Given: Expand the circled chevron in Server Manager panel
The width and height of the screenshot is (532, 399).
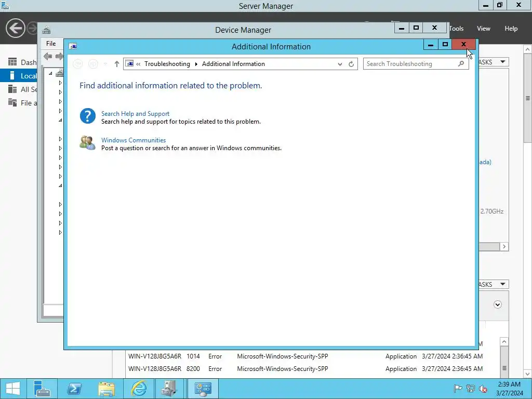Looking at the screenshot, I should [x=498, y=304].
